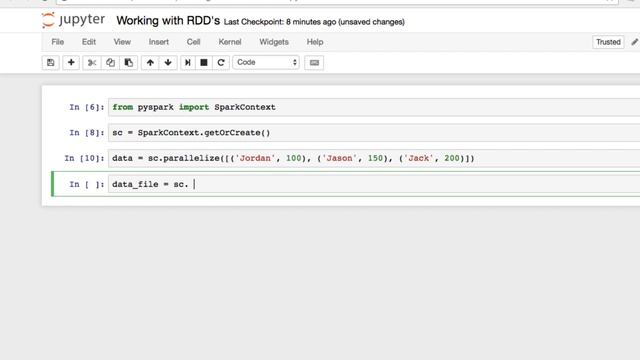Open the Insert menu
This screenshot has height=360, width=640.
tap(159, 42)
